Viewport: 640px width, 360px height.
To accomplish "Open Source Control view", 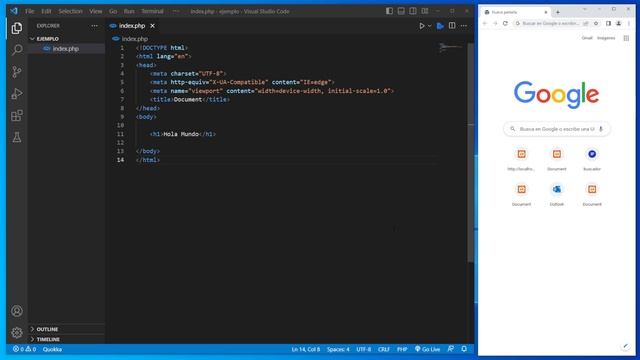I will click(x=17, y=72).
